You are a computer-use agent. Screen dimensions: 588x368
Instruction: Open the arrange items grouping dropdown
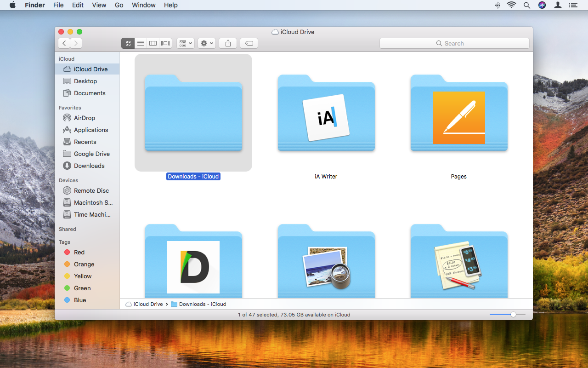(185, 43)
